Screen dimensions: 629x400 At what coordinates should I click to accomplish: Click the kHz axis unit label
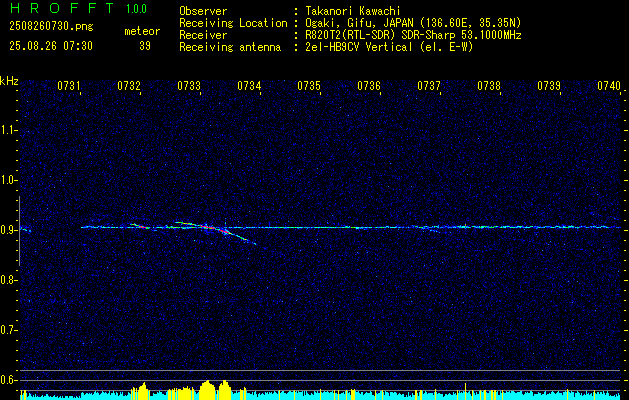(9, 81)
